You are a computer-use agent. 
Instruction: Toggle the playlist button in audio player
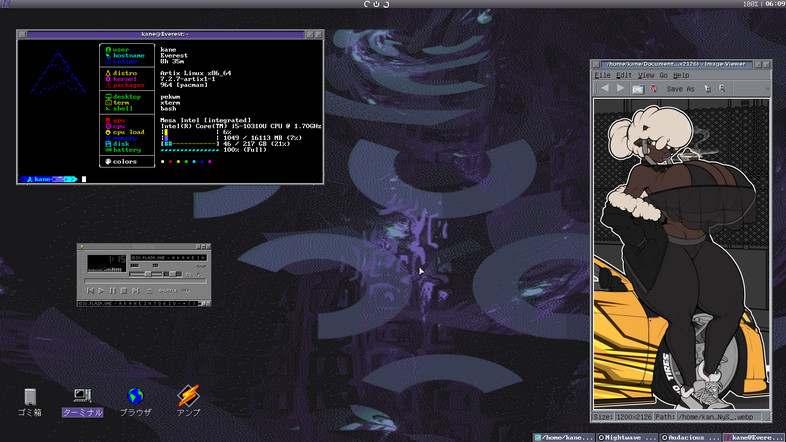(x=200, y=275)
